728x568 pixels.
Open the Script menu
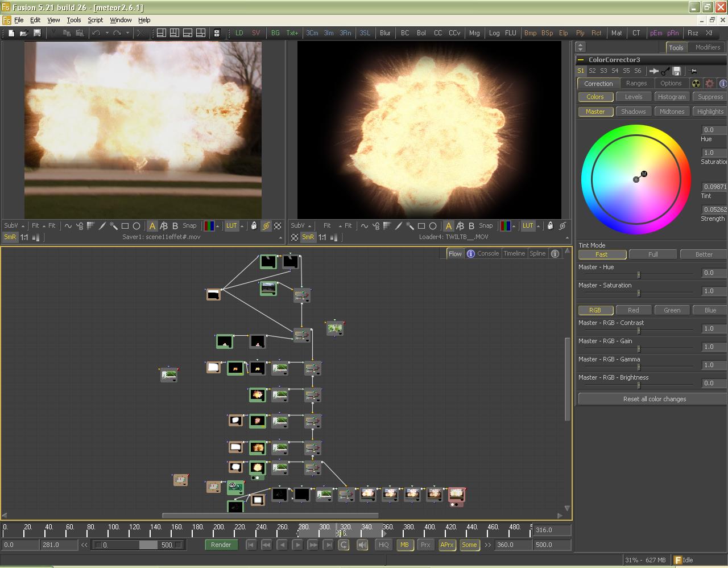pyautogui.click(x=95, y=20)
